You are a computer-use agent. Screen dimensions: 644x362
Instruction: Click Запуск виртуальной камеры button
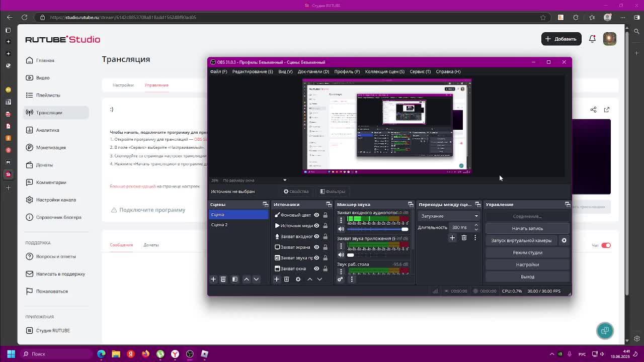pyautogui.click(x=521, y=240)
